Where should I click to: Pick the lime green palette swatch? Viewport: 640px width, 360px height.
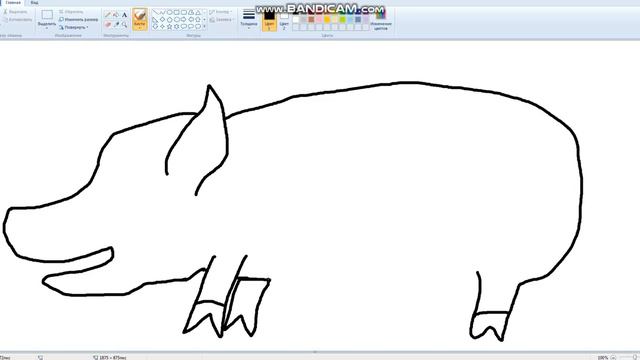[343, 20]
